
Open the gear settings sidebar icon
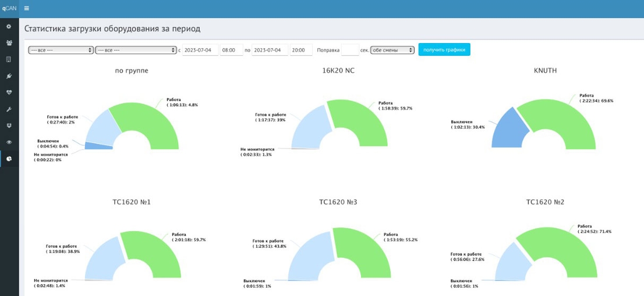coord(9,26)
